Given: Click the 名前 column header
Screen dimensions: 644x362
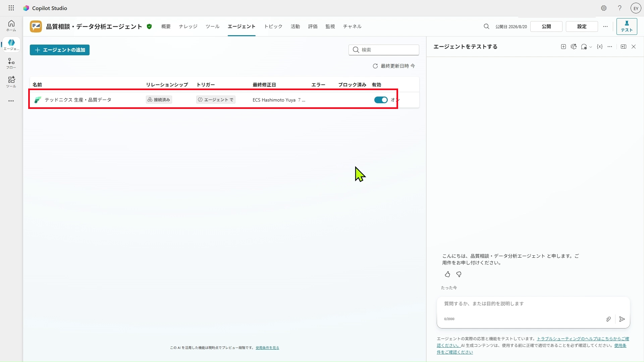Looking at the screenshot, I should [37, 85].
